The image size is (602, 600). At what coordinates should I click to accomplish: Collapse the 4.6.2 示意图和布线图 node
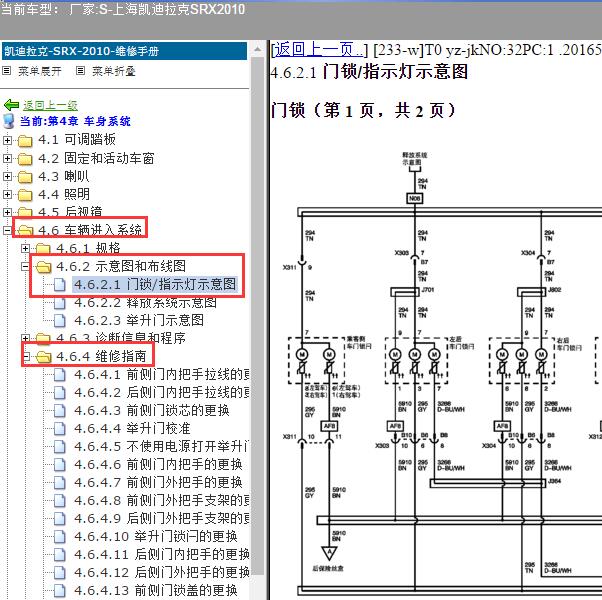click(25, 266)
